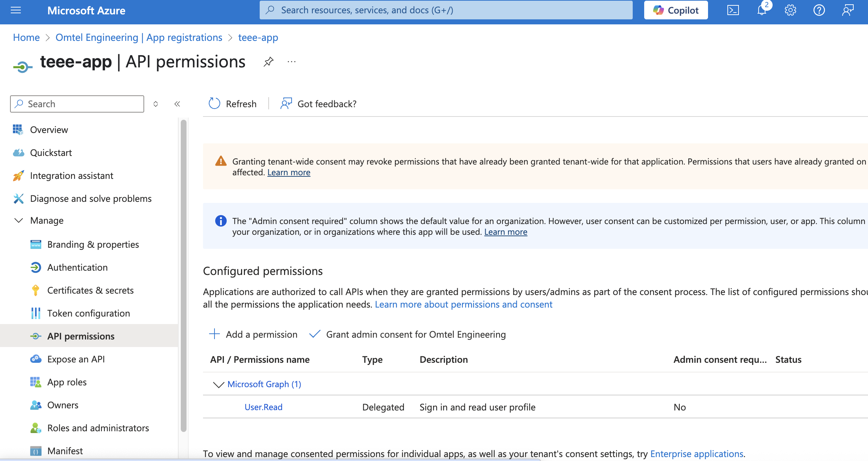Open the User.Read permission link
The image size is (868, 461).
tap(263, 407)
